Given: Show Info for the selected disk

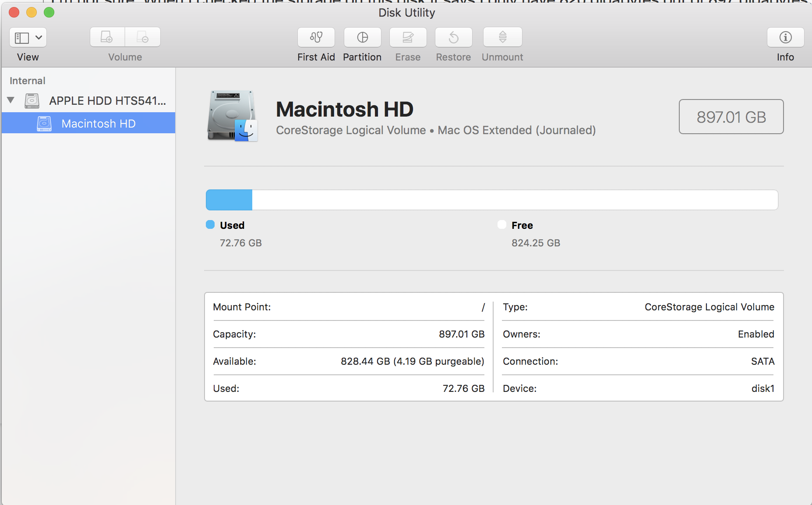Looking at the screenshot, I should point(785,37).
